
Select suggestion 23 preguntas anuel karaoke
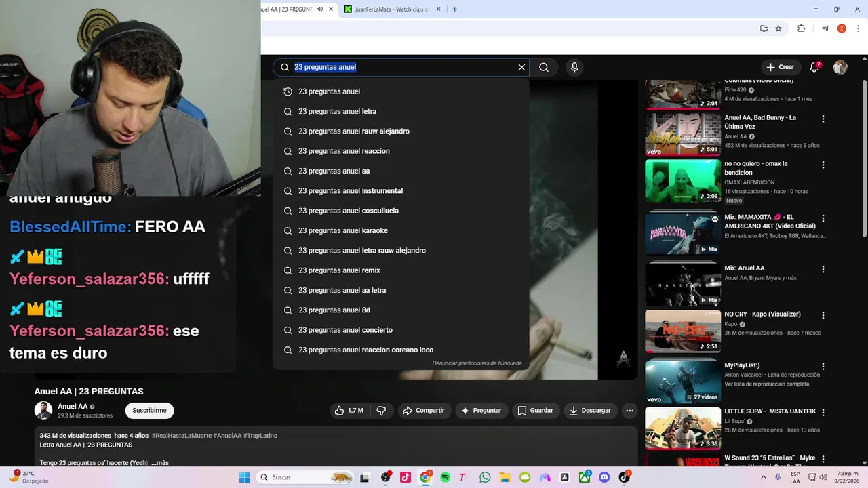tap(401, 230)
